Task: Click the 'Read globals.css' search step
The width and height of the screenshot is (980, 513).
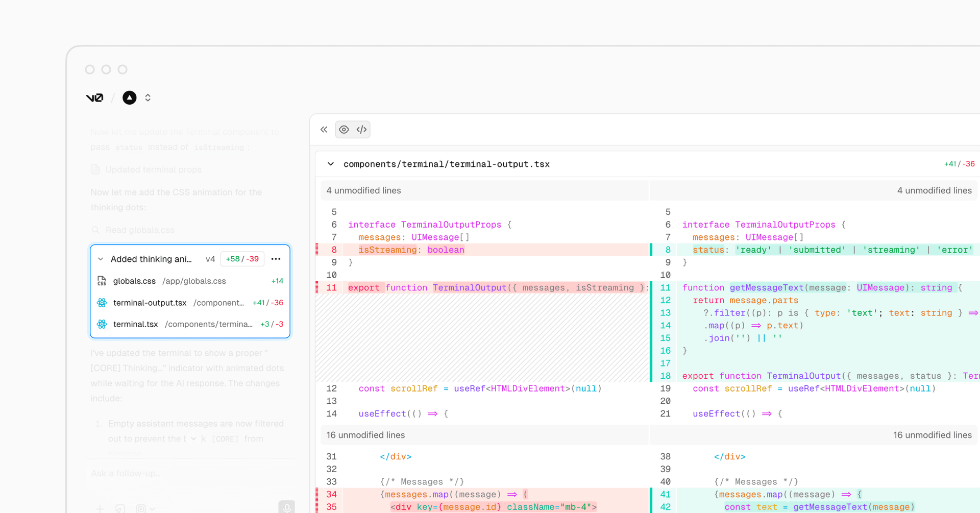Action: [139, 230]
